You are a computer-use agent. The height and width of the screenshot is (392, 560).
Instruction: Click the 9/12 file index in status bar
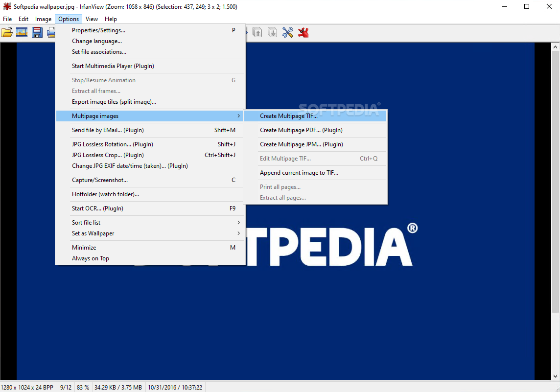(66, 388)
